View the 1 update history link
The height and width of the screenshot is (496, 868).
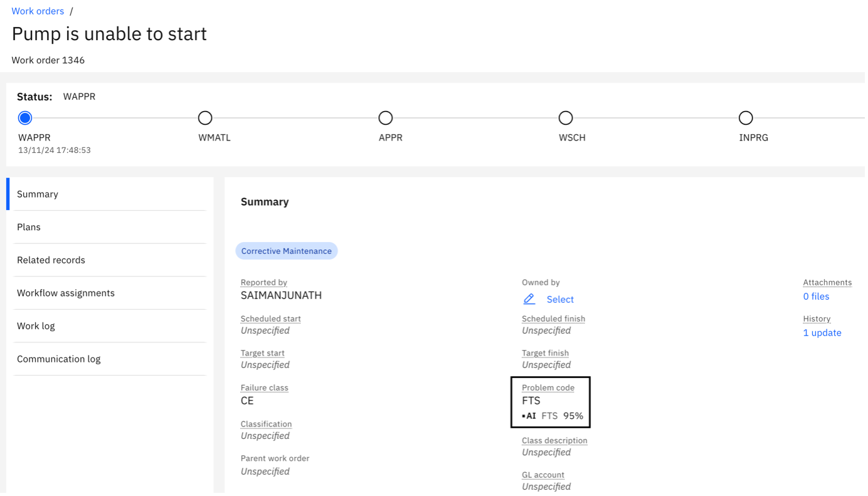pyautogui.click(x=822, y=332)
